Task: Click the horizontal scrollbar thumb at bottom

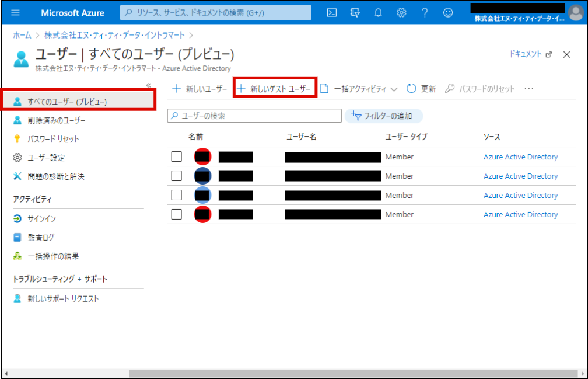Action: click(353, 374)
